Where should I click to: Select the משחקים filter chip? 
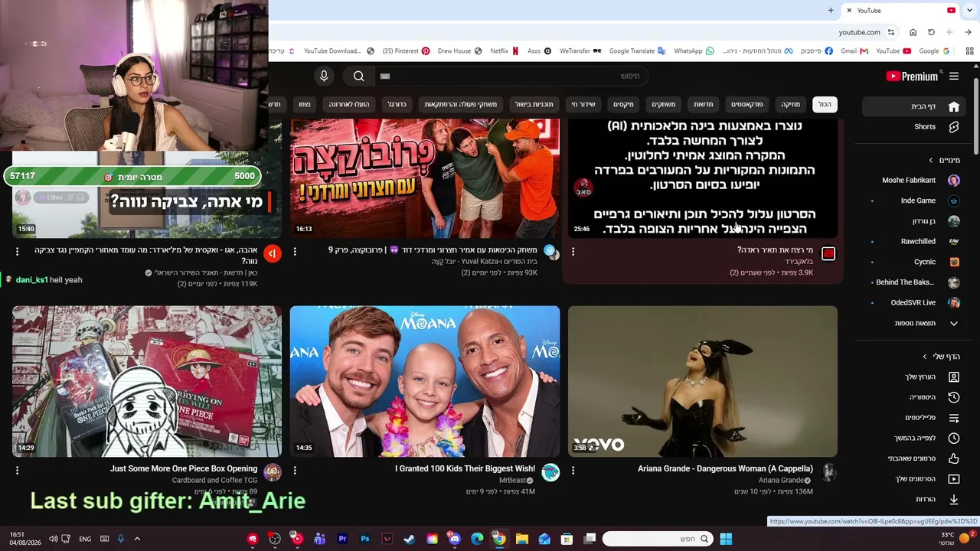663,104
